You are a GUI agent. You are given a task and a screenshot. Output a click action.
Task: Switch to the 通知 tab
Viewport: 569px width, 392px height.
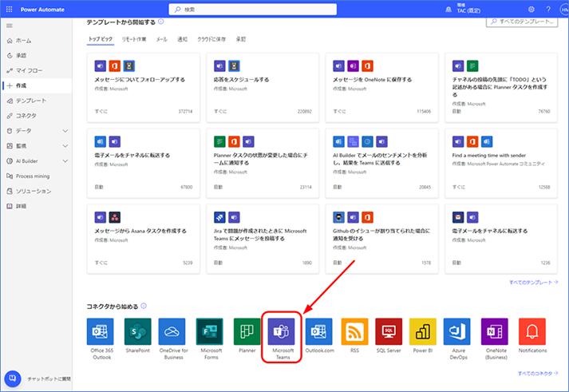(182, 39)
